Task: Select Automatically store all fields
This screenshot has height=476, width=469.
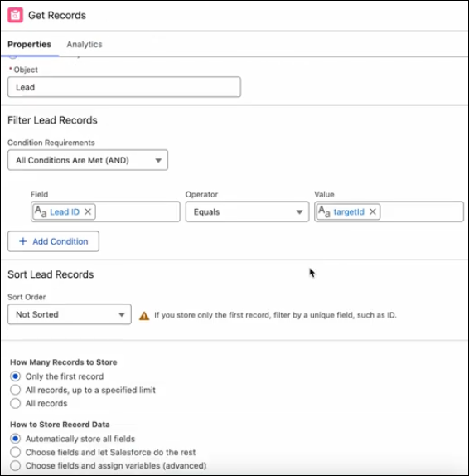Action: [x=16, y=439]
